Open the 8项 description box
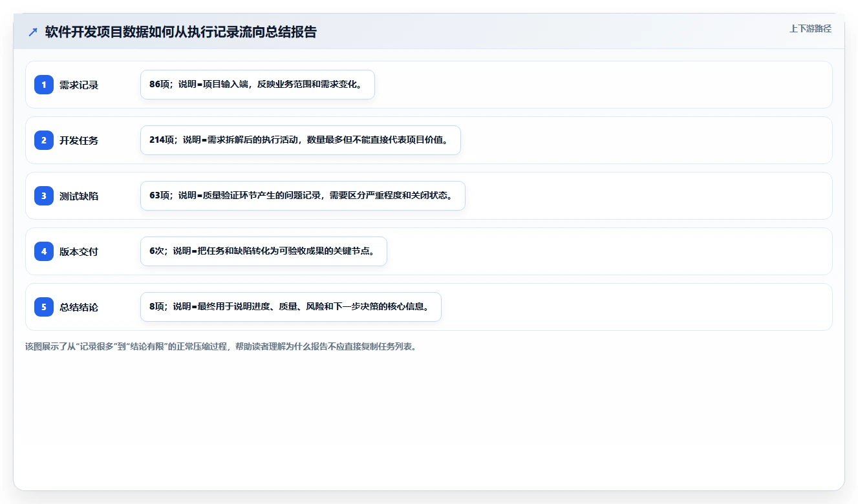Screen dimensions: 858x504 point(291,307)
